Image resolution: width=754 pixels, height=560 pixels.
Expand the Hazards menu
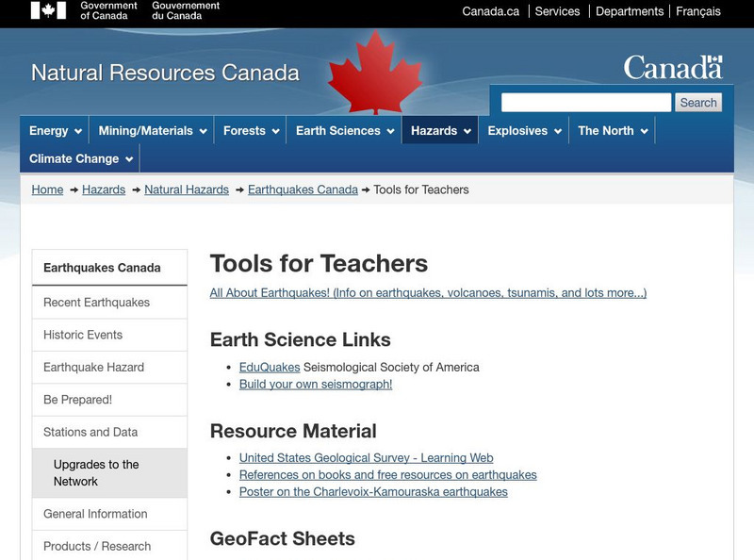pyautogui.click(x=440, y=130)
